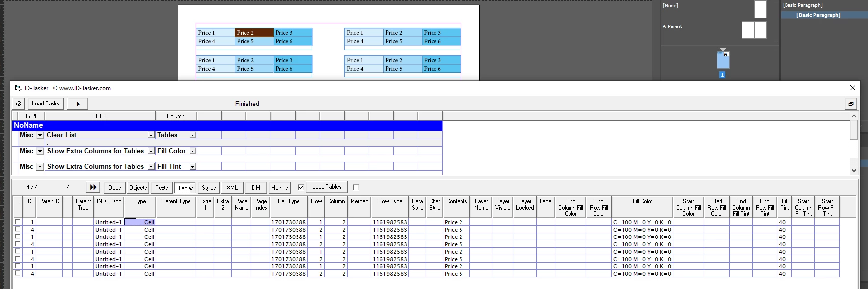Select the A-Parent spread thumbnail
The height and width of the screenshot is (289, 868).
[754, 30]
